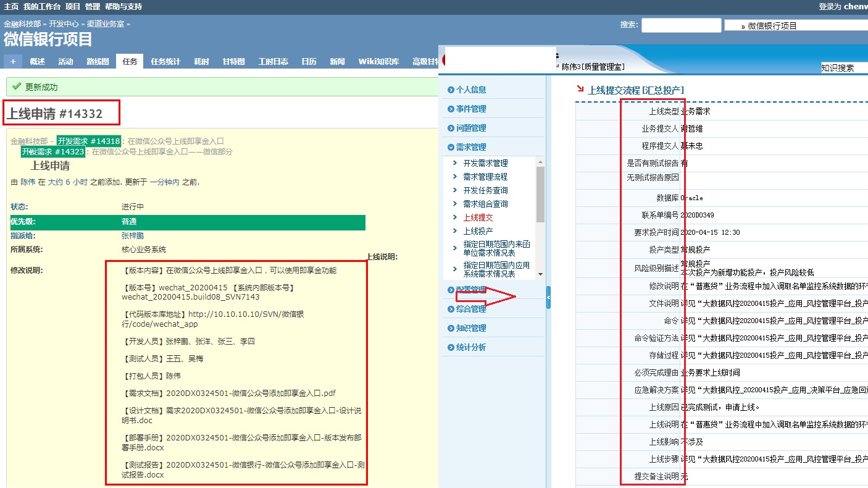Viewport: 868px width, 488px height.
Task: Click the circle icon beside 个人信息
Action: (x=451, y=90)
